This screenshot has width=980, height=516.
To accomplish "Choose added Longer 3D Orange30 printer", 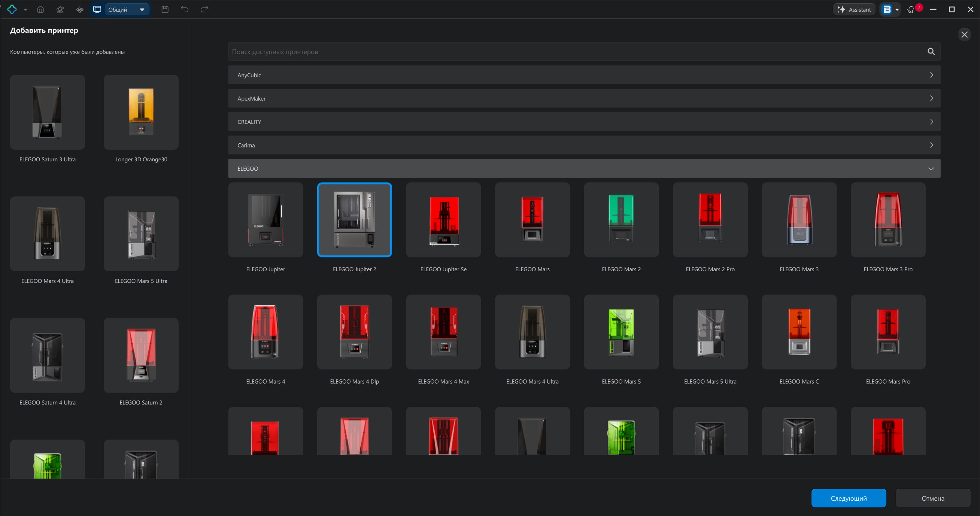I will pyautogui.click(x=141, y=112).
